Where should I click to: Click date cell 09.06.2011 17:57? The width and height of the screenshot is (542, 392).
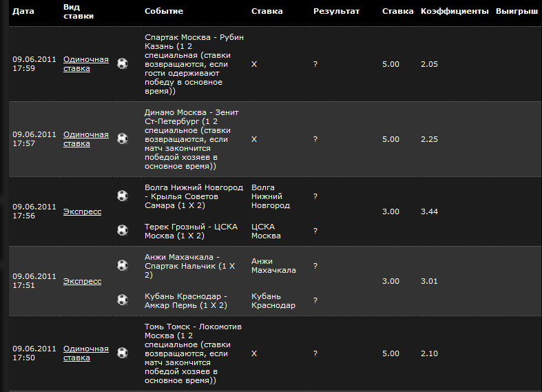point(34,138)
